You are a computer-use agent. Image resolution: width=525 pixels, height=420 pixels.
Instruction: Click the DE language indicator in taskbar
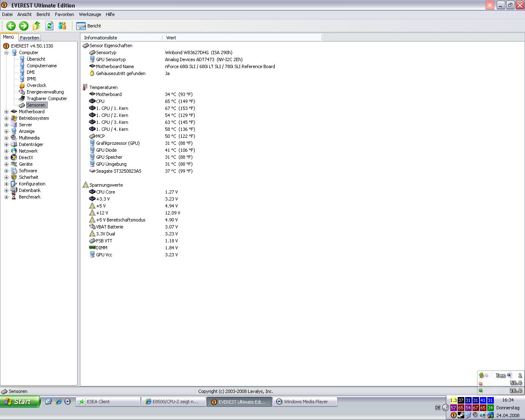coord(438,408)
